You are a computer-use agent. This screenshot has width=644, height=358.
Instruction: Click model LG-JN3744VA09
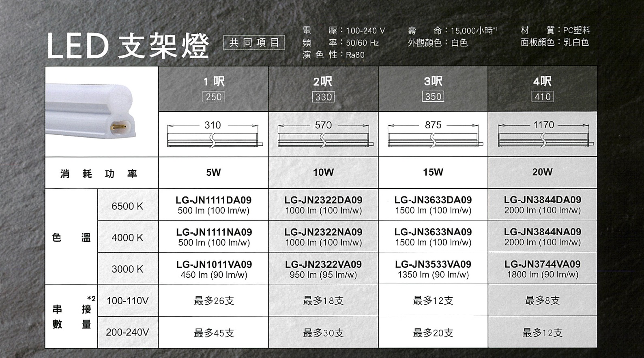543,264
